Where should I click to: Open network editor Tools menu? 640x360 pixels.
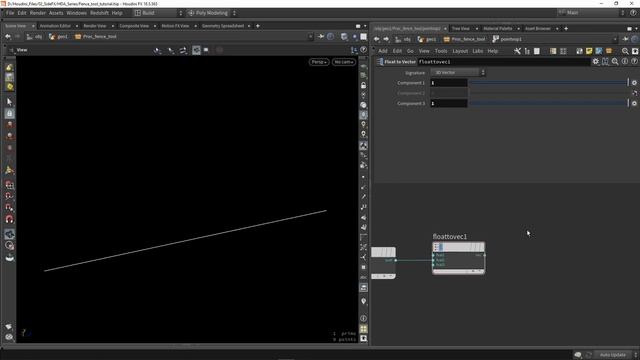tap(441, 51)
